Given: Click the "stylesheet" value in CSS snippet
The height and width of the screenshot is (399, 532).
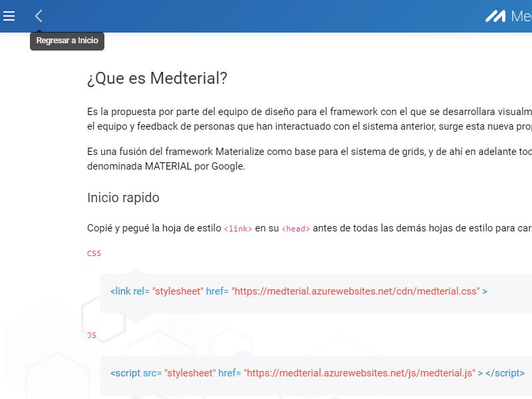Looking at the screenshot, I should [x=178, y=291].
